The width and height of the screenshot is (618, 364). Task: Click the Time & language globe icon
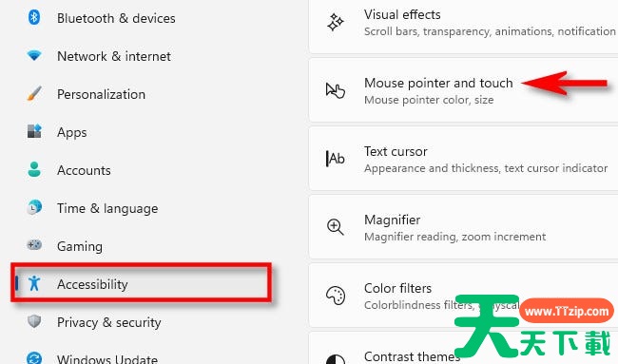[x=34, y=207]
